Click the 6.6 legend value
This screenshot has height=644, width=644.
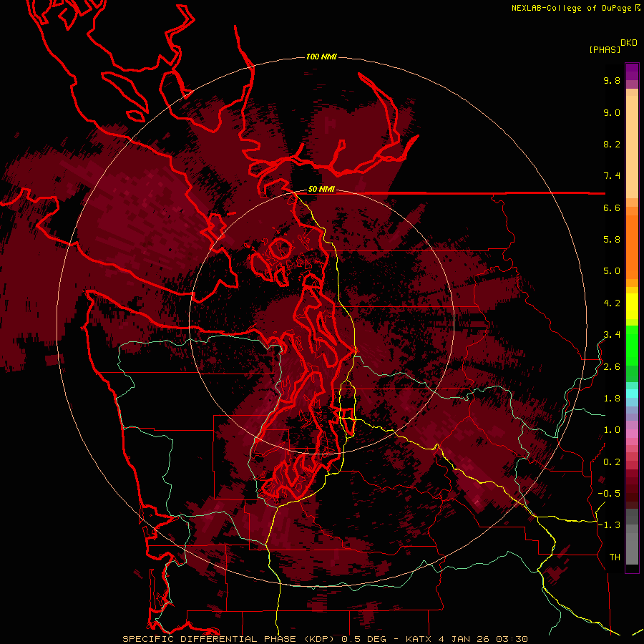(612, 208)
